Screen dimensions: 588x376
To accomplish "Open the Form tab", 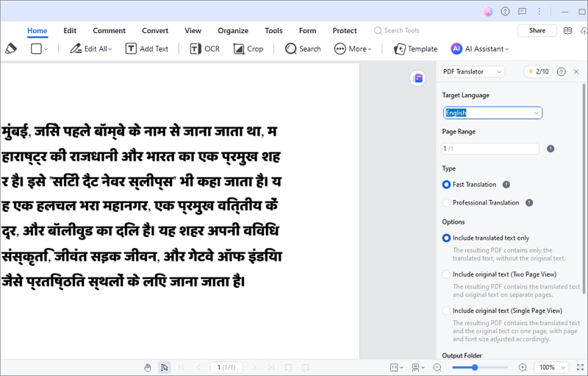I will 307,31.
